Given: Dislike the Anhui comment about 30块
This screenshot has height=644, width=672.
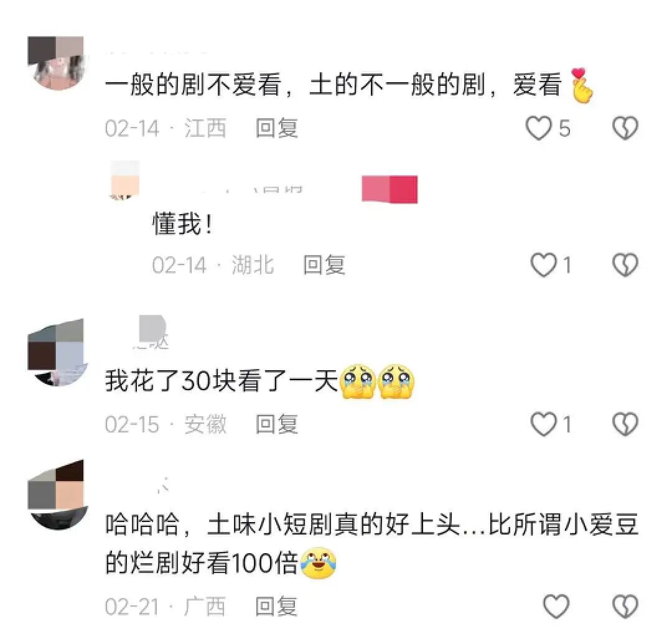Looking at the screenshot, I should pos(625,424).
